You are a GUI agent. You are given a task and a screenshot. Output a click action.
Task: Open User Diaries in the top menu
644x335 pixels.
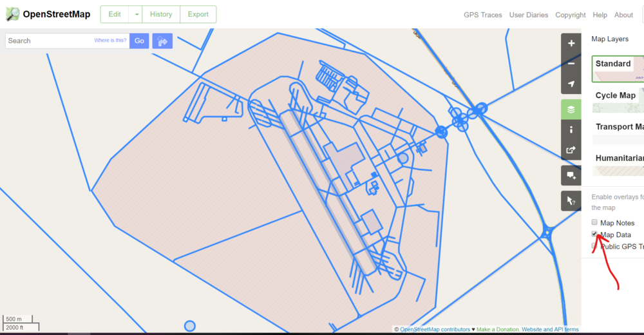tap(529, 15)
